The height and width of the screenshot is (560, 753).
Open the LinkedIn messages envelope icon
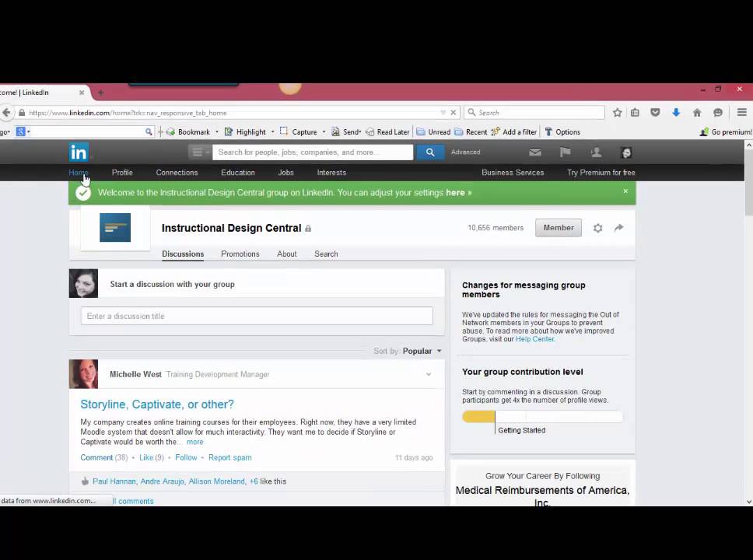[x=535, y=152]
